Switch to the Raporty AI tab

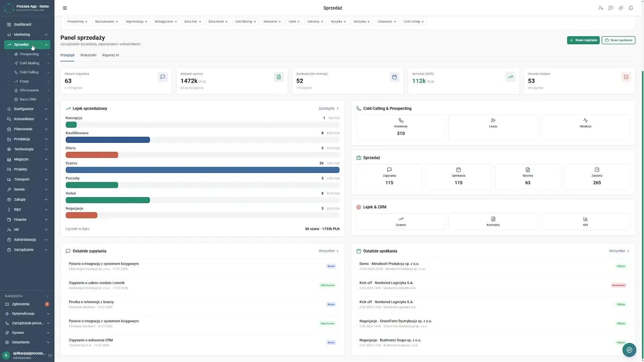click(x=110, y=55)
